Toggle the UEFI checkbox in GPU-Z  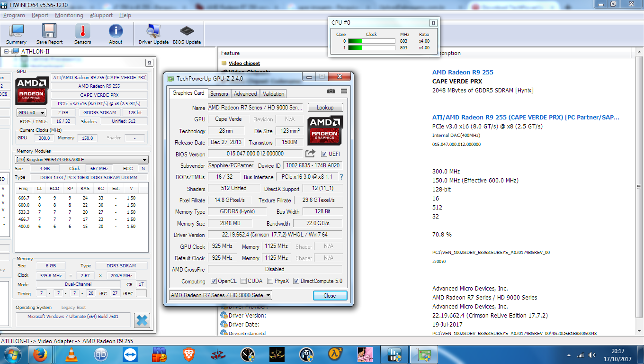pos(324,154)
